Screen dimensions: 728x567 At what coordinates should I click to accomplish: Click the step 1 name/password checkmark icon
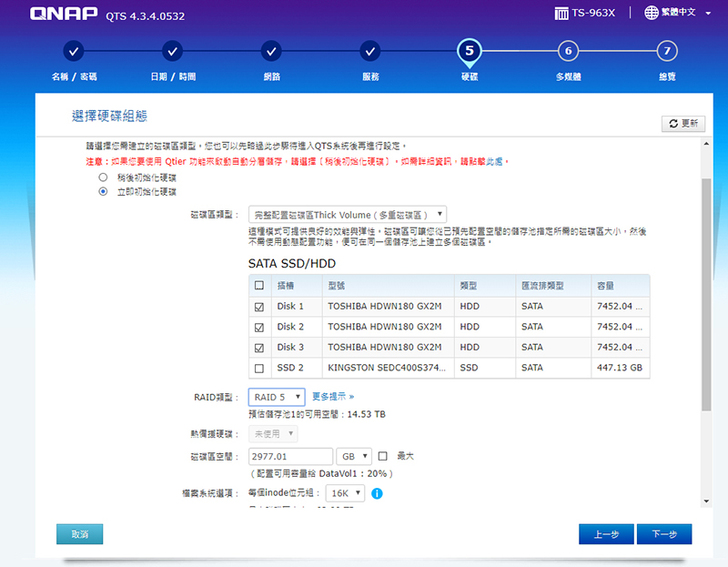click(74, 51)
